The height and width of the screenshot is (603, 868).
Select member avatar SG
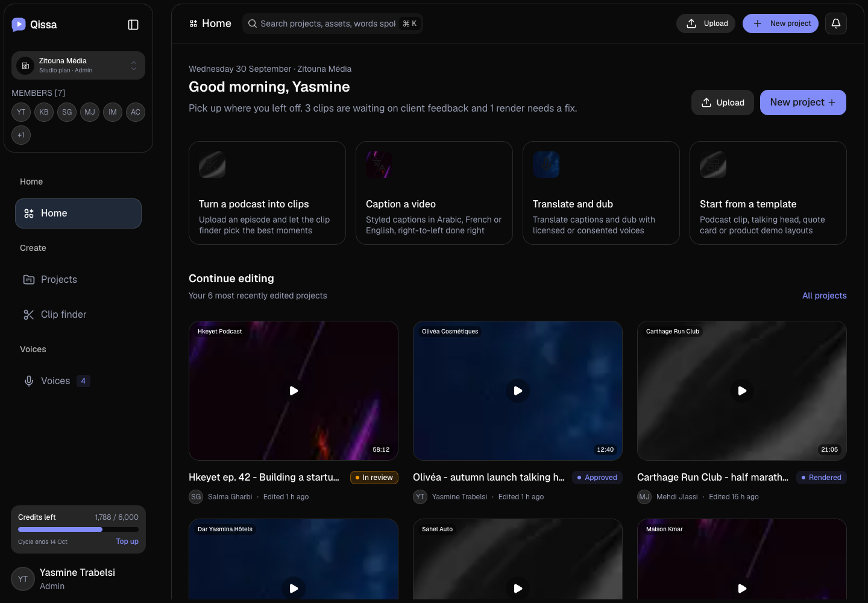pos(67,112)
